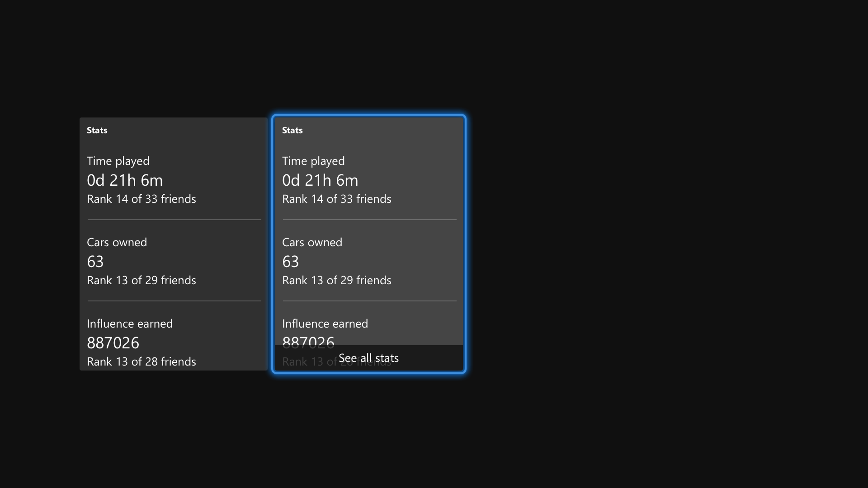Open Rank 13 of 29 friends in highlighted card
Screen dimensions: 868x488
click(x=336, y=281)
